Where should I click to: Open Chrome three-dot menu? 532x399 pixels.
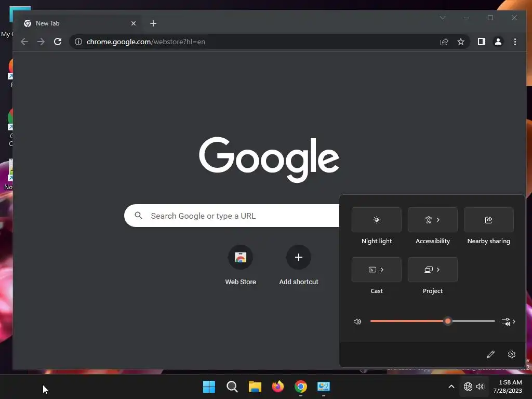515,42
